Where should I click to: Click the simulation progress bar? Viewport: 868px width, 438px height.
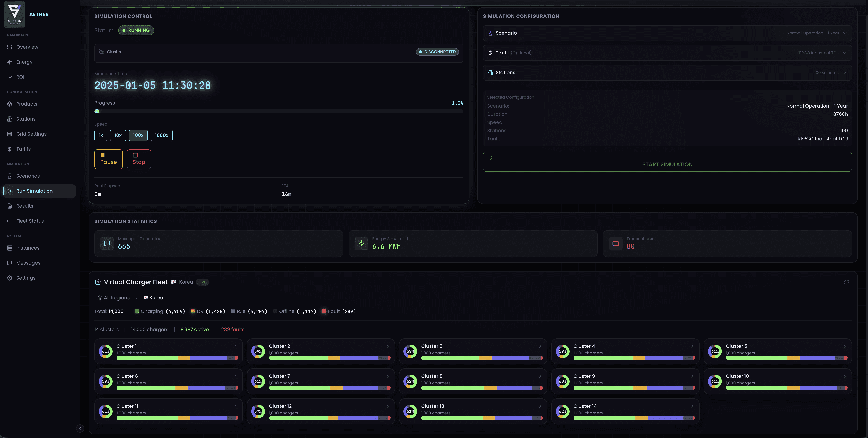(x=279, y=111)
